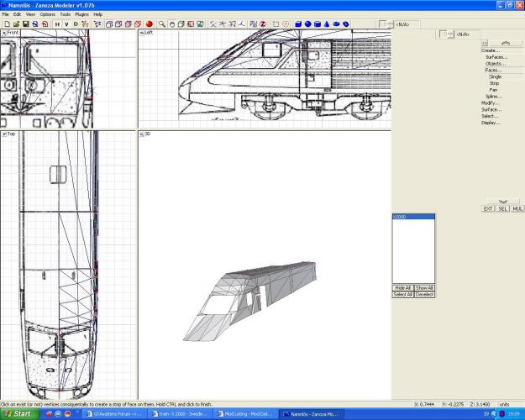Click the blue sphere primitive icon
Screen dimensions: 525x420
tap(307, 24)
